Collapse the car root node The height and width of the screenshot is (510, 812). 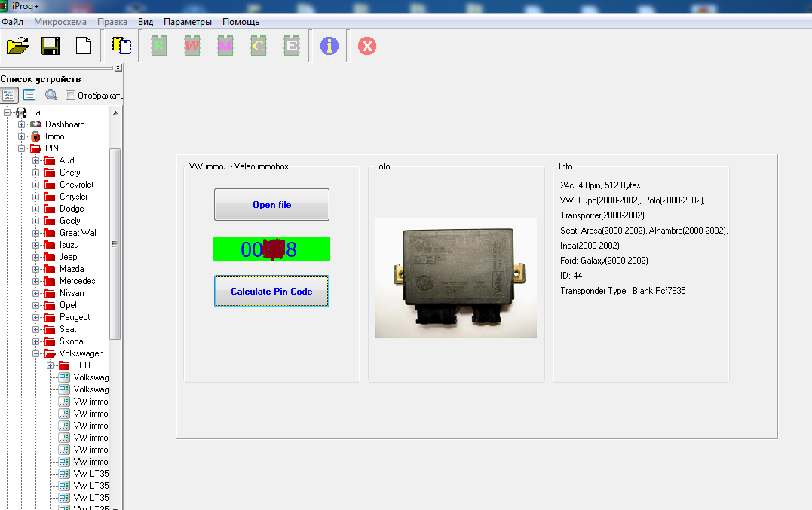8,112
